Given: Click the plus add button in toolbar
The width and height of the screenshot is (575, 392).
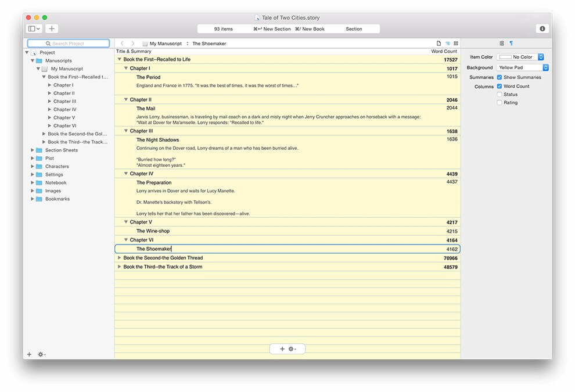Looking at the screenshot, I should tap(52, 28).
